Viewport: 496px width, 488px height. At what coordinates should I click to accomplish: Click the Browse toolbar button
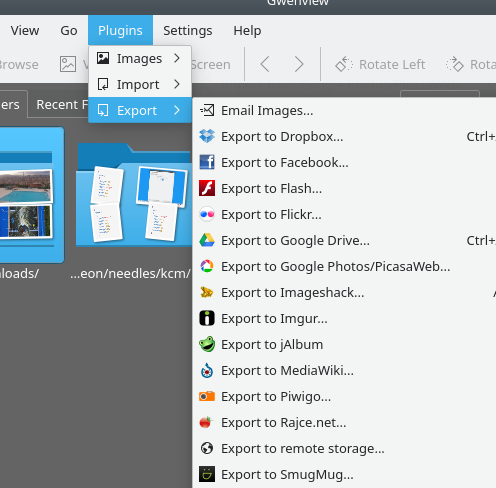(19, 64)
